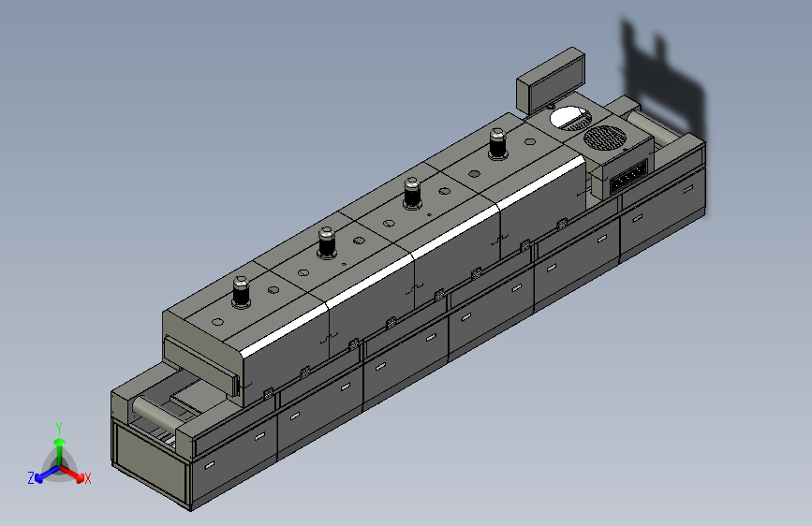812x526 pixels.
Task: Select the display monitor box atop the machine
Action: click(x=551, y=80)
